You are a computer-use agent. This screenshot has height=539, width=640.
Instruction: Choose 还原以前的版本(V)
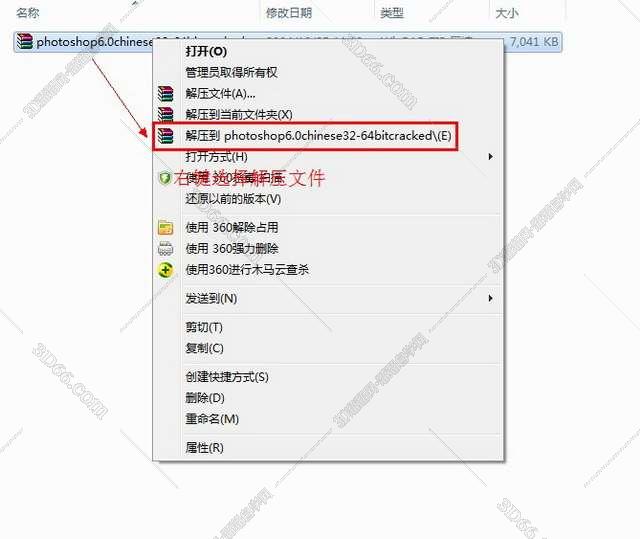[x=233, y=199]
